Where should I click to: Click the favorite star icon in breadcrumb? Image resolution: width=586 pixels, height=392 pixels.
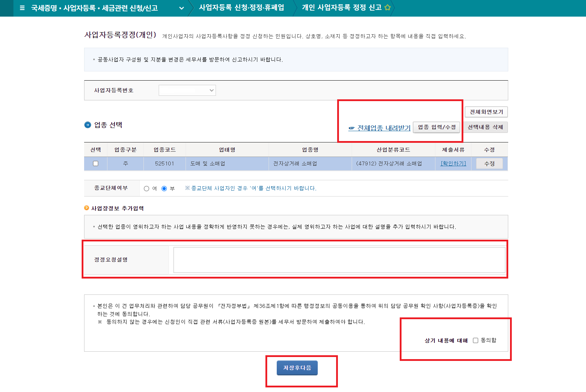coord(387,7)
